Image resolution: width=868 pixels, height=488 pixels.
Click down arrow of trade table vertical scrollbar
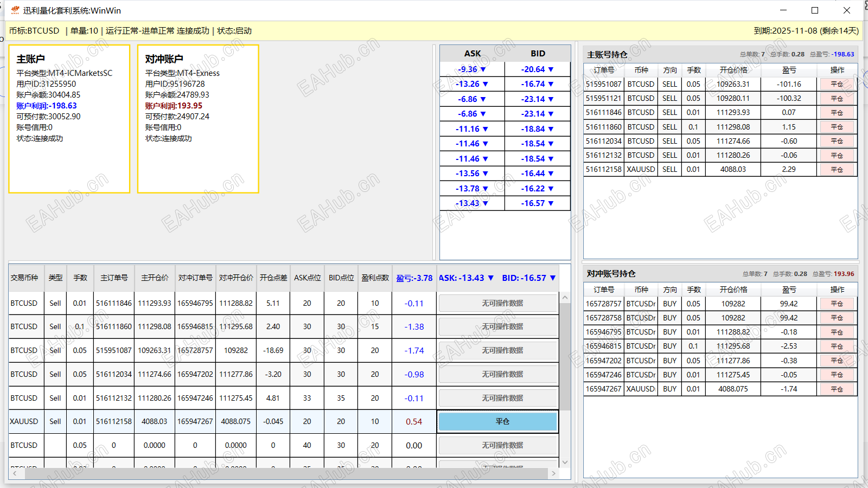[x=565, y=463]
